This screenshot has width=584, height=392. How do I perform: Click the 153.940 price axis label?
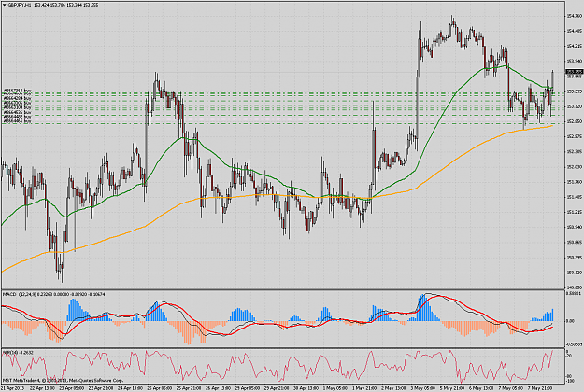coord(575,61)
